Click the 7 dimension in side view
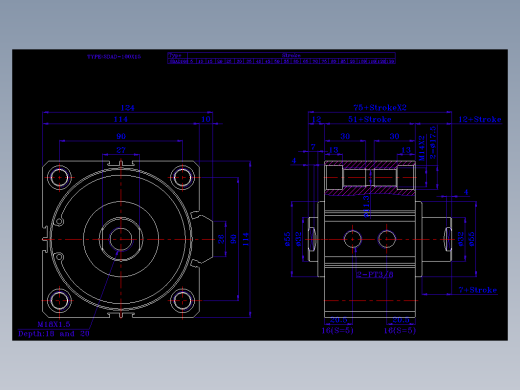 pos(313,147)
